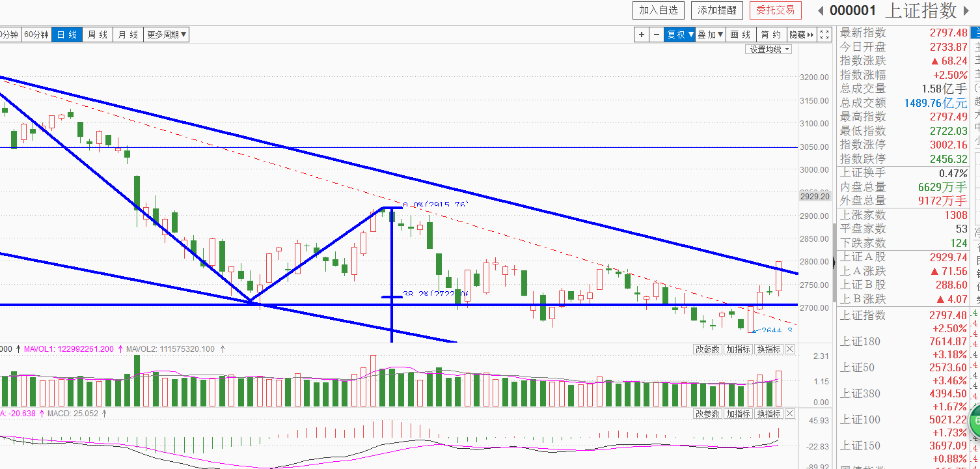980x469 pixels.
Task: Click MAVOL1 moving average label
Action: (x=69, y=349)
